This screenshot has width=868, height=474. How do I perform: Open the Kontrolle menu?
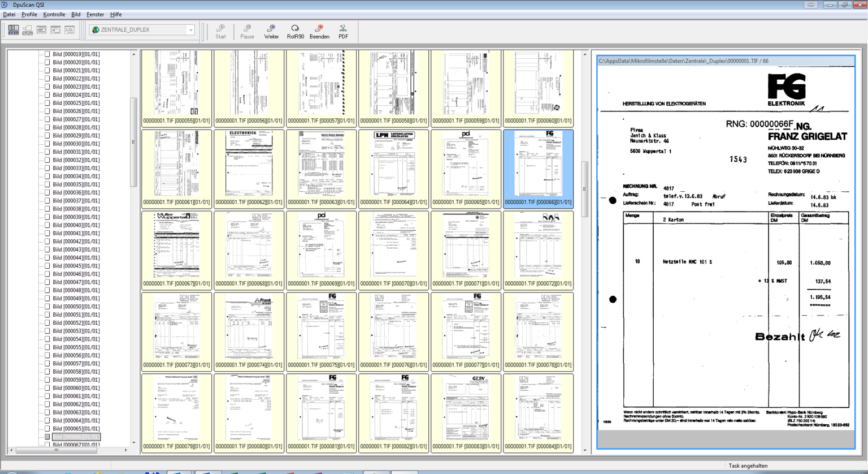click(54, 14)
